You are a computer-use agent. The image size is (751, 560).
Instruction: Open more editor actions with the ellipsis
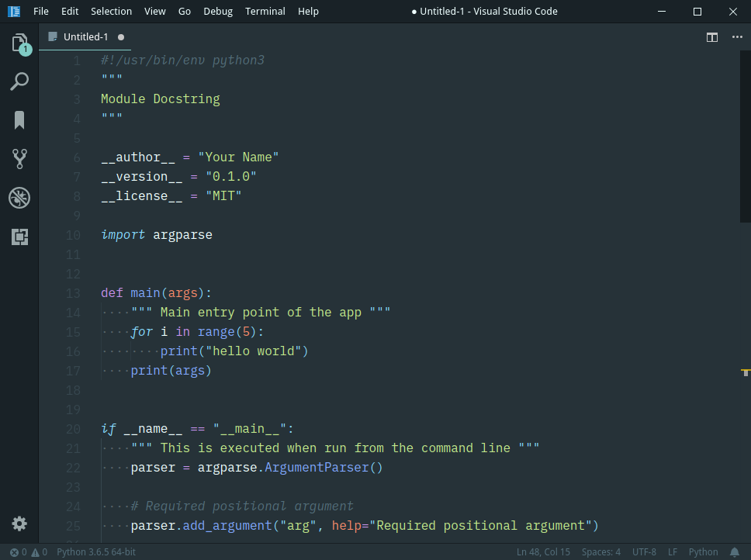[737, 36]
